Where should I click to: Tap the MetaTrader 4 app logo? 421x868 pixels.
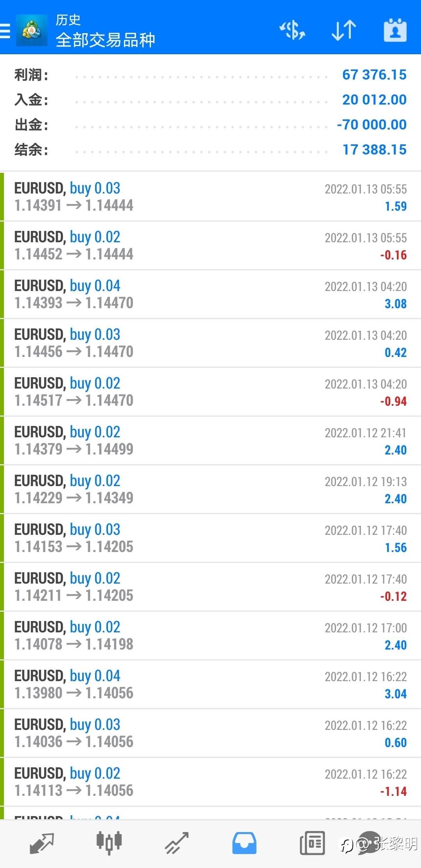coord(32,30)
